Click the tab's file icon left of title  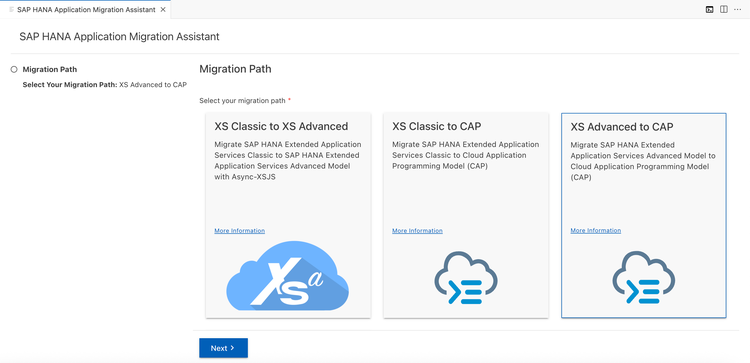pyautogui.click(x=11, y=10)
